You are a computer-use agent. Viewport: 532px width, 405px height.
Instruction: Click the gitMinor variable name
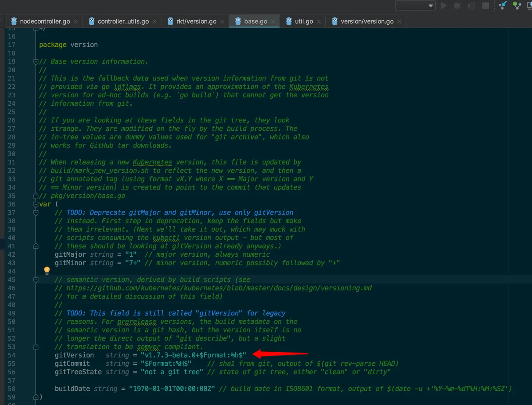click(70, 263)
